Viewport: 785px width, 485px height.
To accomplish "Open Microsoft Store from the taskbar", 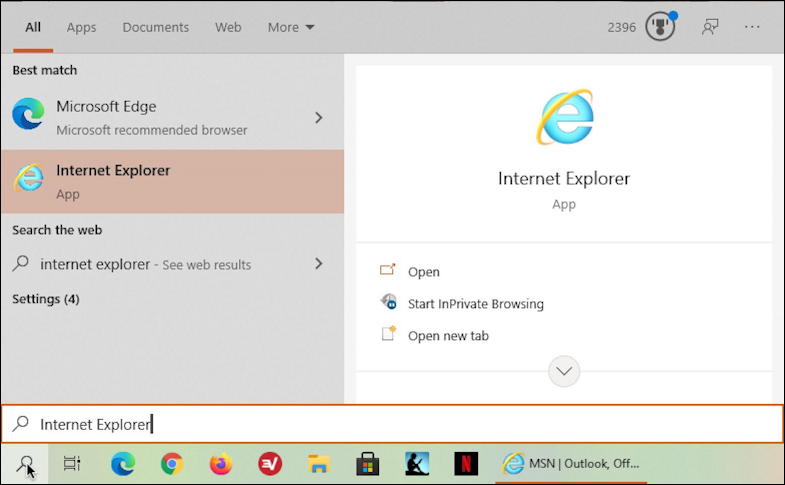I will [x=367, y=464].
